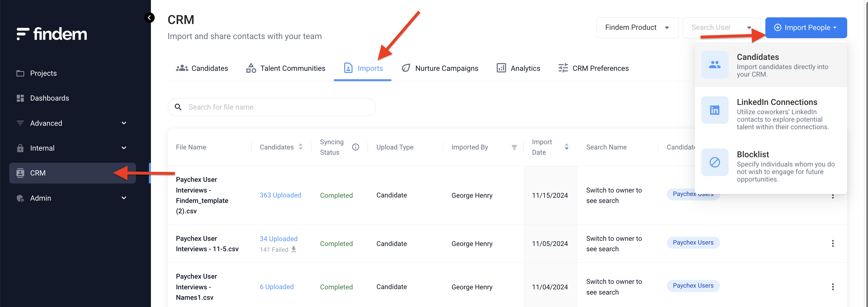The width and height of the screenshot is (868, 307).
Task: Open the filter on the Imported By column
Action: pyautogui.click(x=514, y=147)
